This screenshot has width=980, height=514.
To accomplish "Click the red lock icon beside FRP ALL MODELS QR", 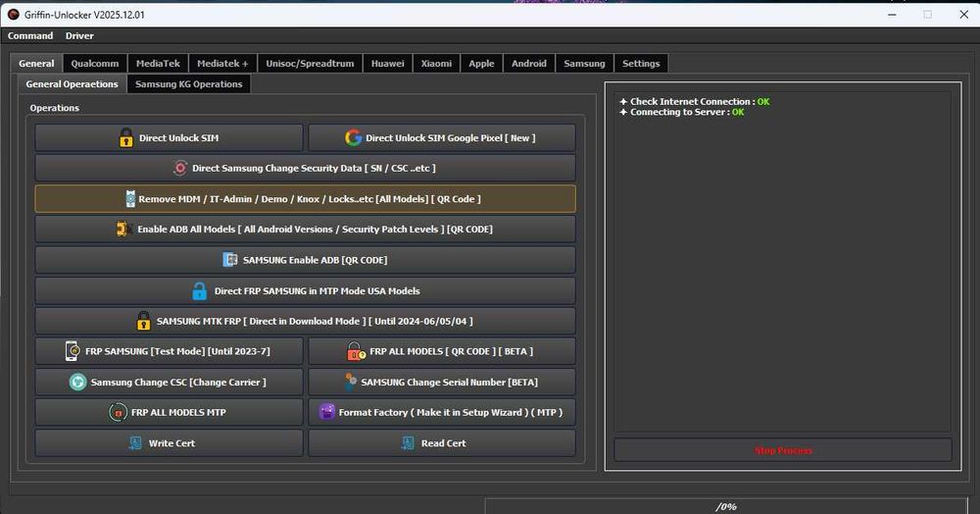I will pyautogui.click(x=356, y=351).
